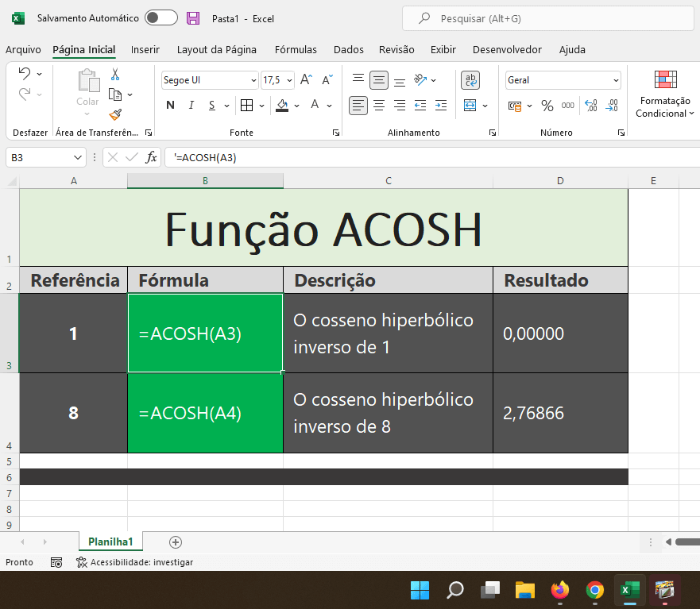Image resolution: width=700 pixels, height=609 pixels.
Task: Apply Percent Style to cell
Action: (x=547, y=106)
